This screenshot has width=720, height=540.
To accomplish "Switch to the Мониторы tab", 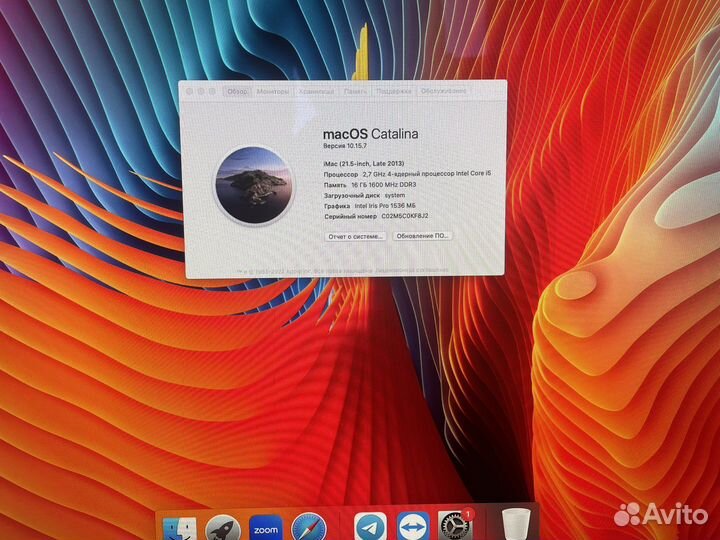I will [273, 91].
